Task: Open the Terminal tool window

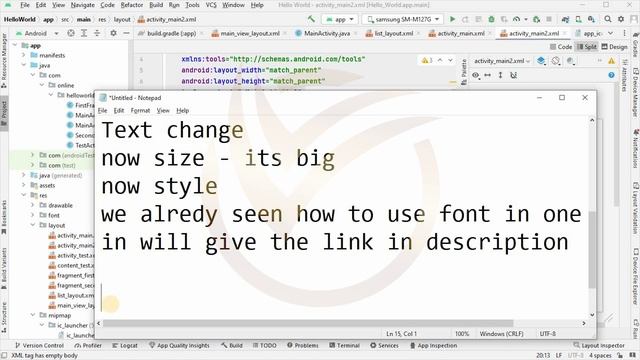Action: pos(344,345)
